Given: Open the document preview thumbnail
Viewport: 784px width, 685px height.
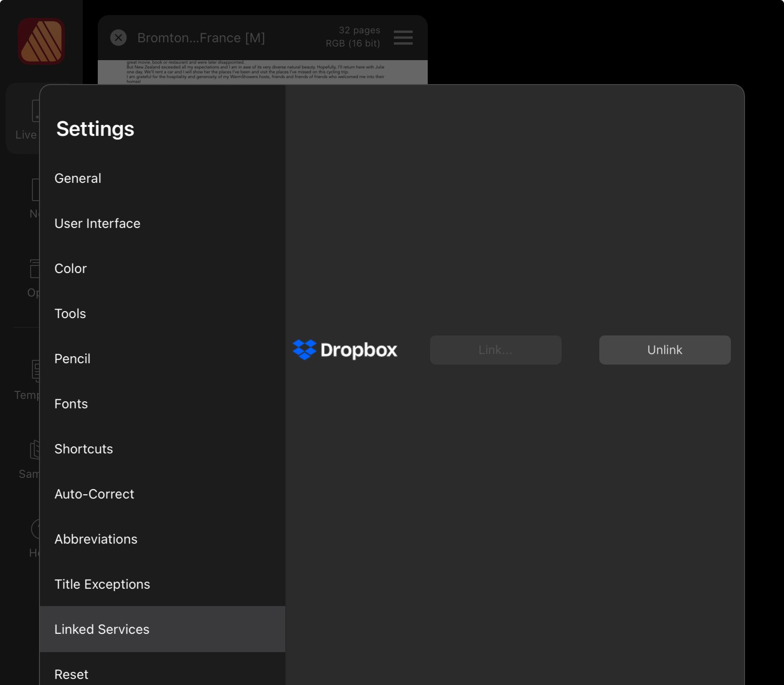Looking at the screenshot, I should click(x=263, y=72).
